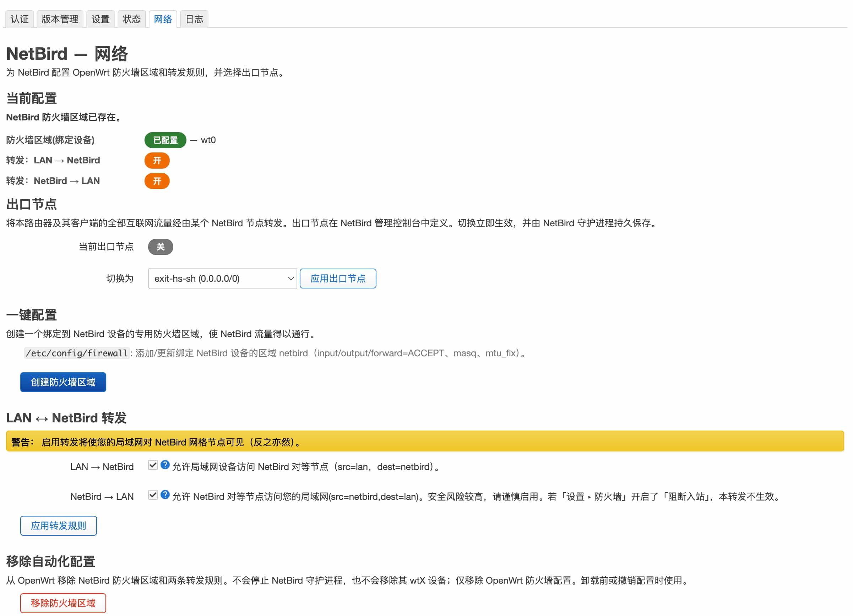
Task: Toggle the LAN → NetBird forwarding checkbox
Action: tap(153, 465)
